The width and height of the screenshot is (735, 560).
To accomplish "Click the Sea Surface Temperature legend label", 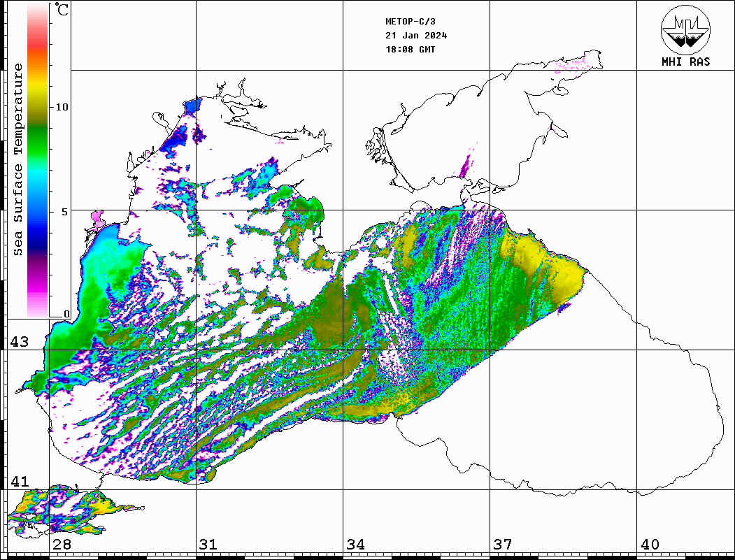I will tap(17, 160).
